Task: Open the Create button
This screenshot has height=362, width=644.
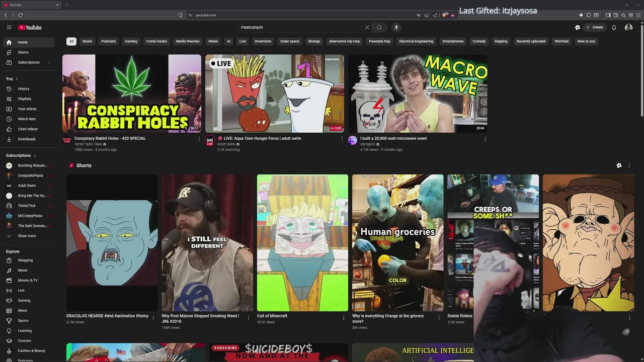Action: tap(594, 27)
